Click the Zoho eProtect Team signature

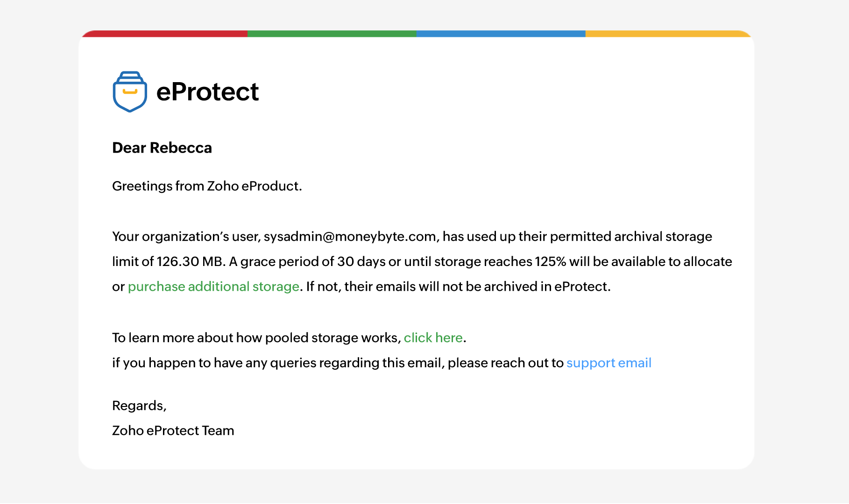point(173,431)
